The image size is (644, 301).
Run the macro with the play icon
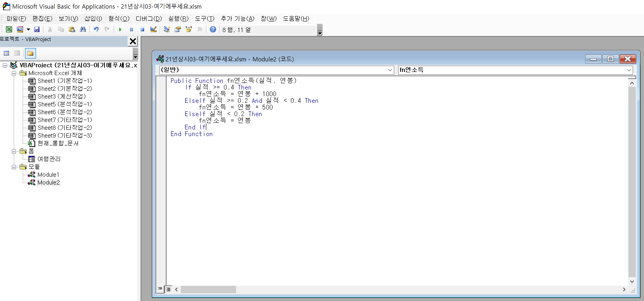(x=120, y=29)
